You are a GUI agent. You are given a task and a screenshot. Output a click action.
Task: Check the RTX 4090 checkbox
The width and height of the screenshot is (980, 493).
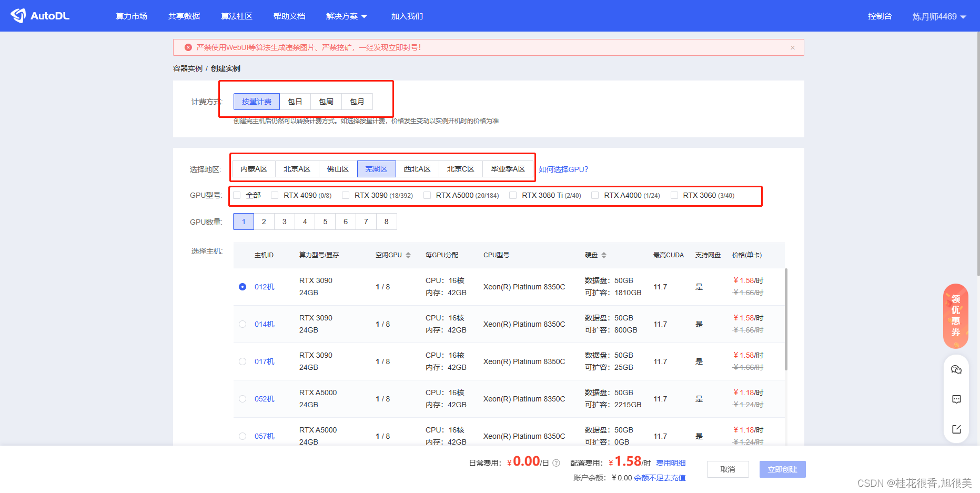coord(275,195)
